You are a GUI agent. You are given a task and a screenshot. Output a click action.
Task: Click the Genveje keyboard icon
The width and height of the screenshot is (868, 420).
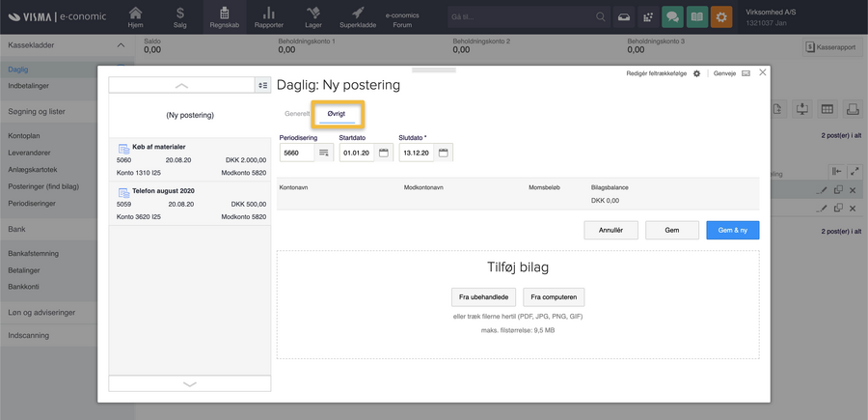[746, 73]
